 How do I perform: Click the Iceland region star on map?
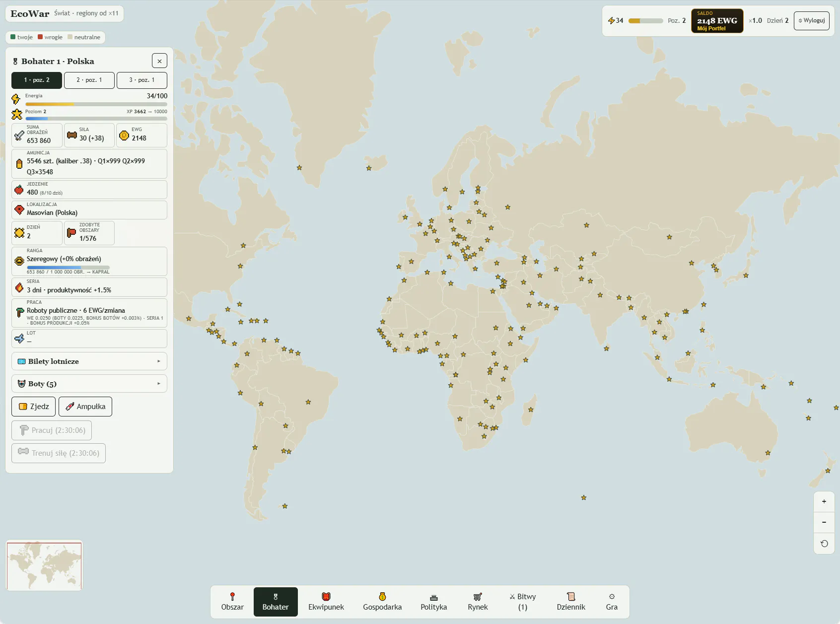tap(369, 168)
